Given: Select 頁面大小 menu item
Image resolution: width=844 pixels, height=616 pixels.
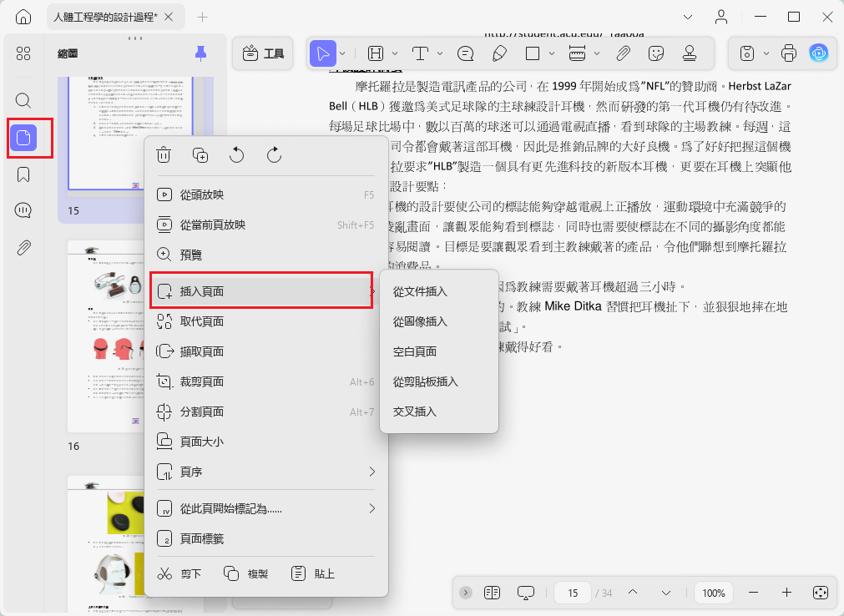Looking at the screenshot, I should 266,442.
